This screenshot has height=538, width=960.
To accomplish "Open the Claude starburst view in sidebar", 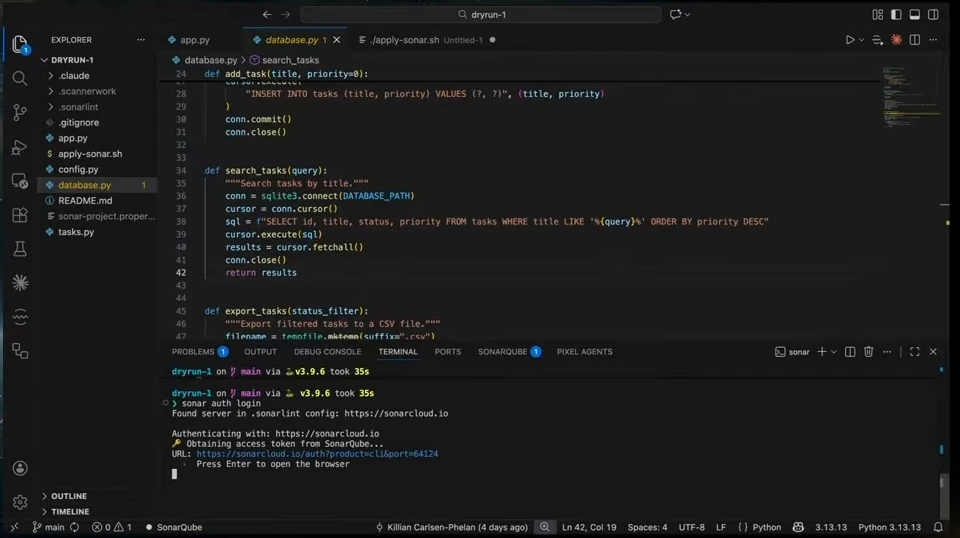I will coord(20,283).
